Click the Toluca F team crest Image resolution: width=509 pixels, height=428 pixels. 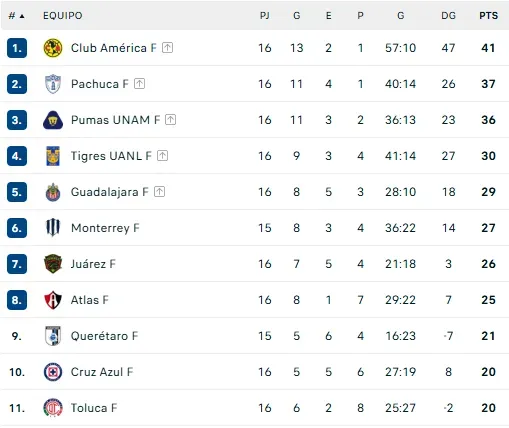(x=53, y=408)
